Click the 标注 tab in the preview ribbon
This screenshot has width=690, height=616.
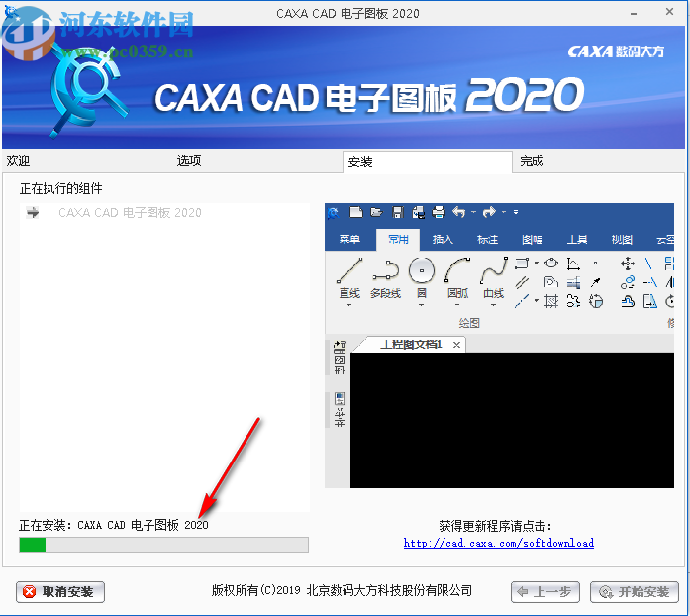488,239
